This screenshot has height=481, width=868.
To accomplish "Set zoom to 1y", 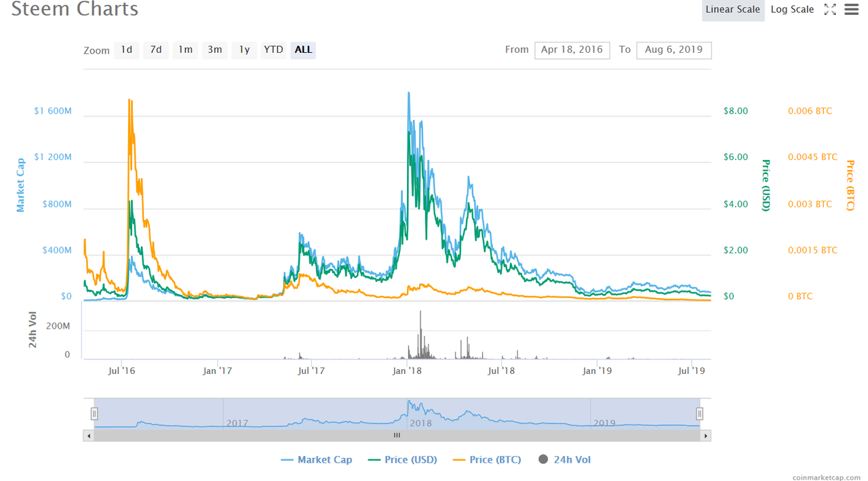I will (x=245, y=49).
